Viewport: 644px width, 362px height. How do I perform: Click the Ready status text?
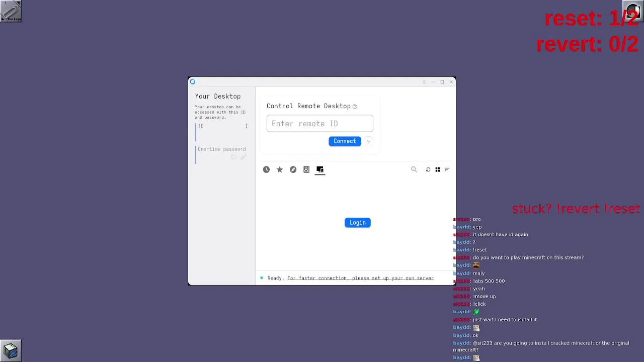[x=275, y=278]
